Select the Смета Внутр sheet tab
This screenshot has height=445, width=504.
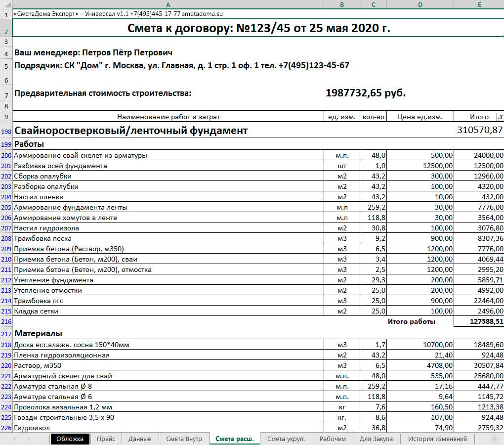click(x=184, y=439)
